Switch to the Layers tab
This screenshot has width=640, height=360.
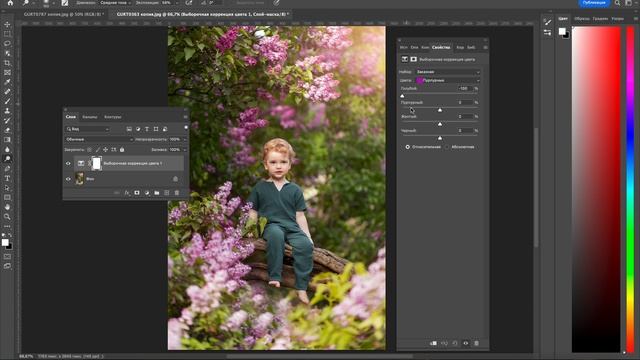point(71,117)
